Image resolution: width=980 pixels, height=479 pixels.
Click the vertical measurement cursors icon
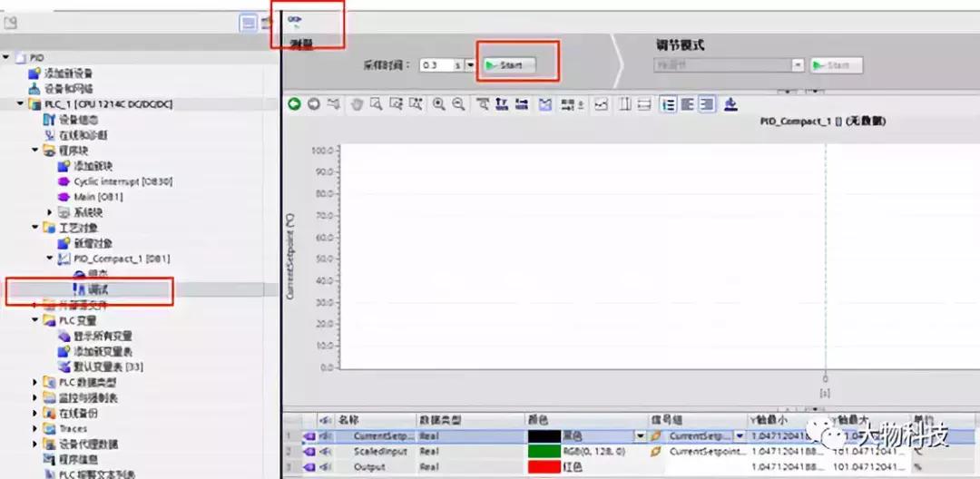coord(625,104)
